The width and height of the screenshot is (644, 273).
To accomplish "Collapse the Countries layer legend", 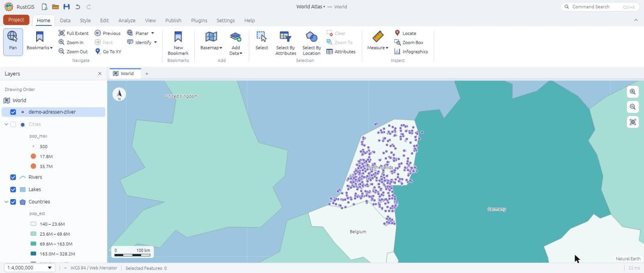I will pyautogui.click(x=6, y=202).
